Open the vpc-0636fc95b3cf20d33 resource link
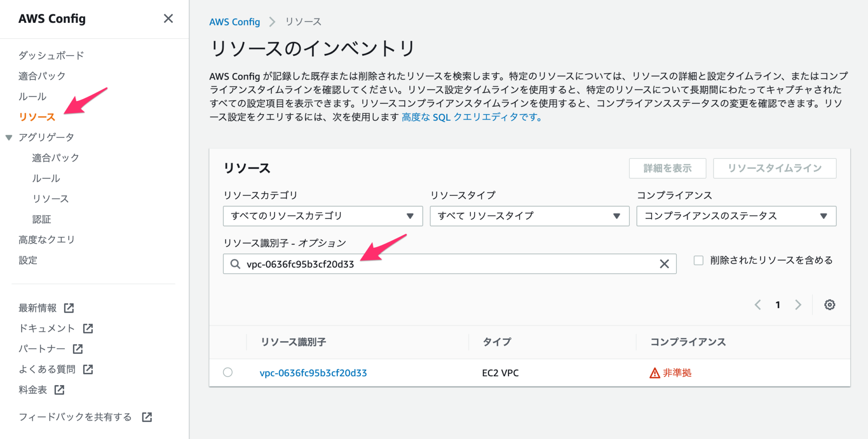Screen dimensions: 868x439 314,373
